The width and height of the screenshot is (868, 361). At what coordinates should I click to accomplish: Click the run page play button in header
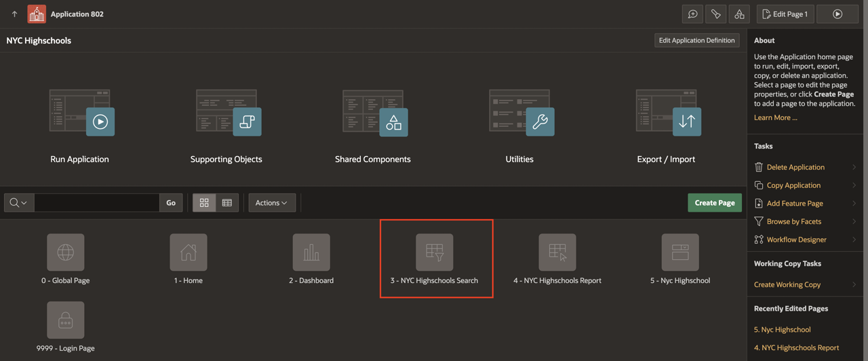click(x=837, y=14)
